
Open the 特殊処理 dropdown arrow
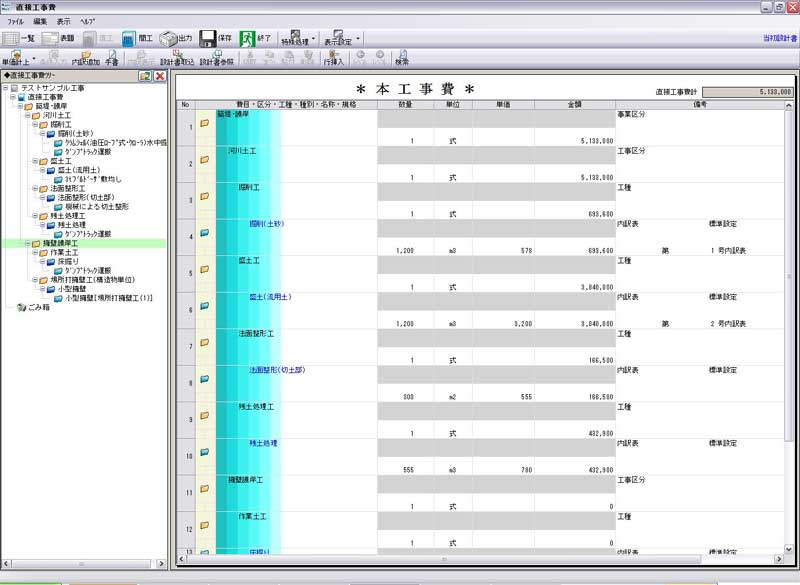point(314,39)
